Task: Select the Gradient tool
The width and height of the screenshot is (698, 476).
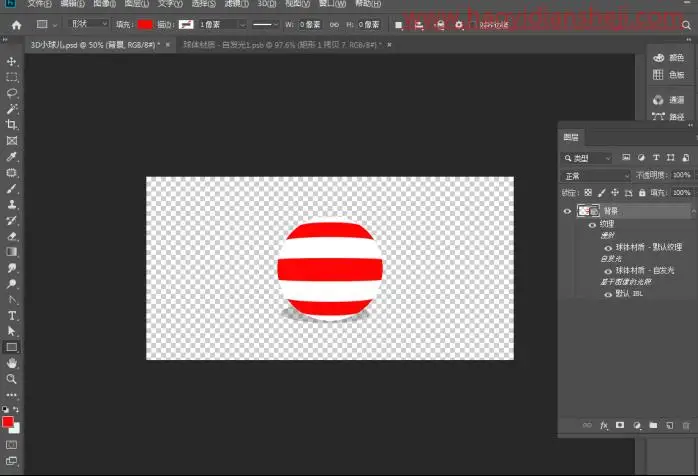Action: pyautogui.click(x=12, y=252)
